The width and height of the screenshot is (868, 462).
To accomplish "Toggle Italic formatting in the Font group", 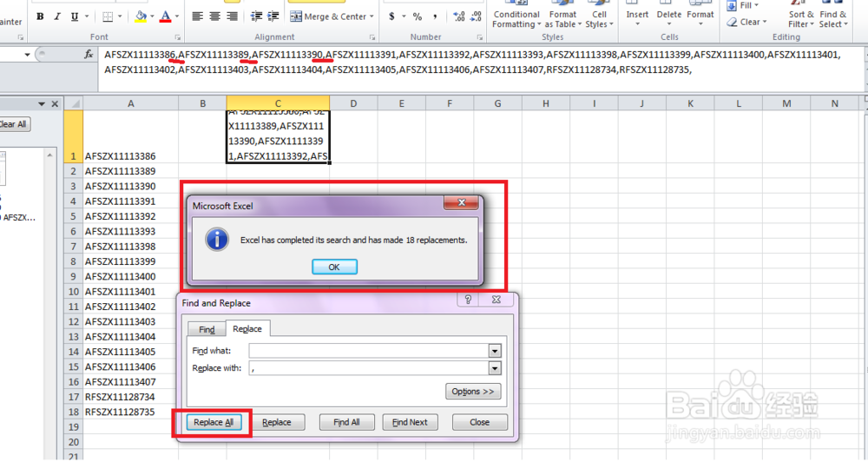I will coord(57,16).
